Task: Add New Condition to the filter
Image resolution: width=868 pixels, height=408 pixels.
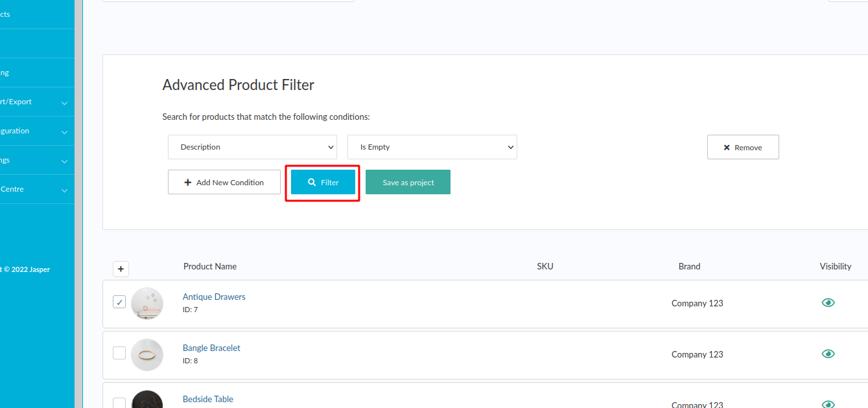Action: click(224, 183)
